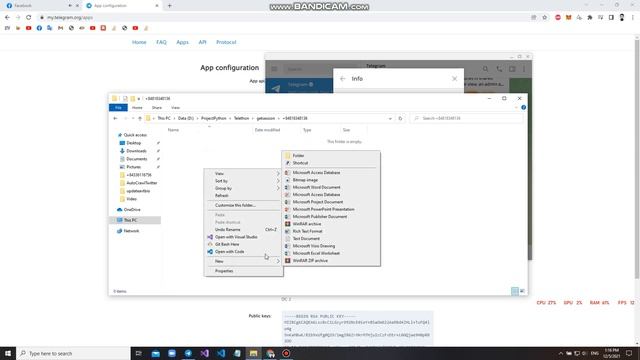This screenshot has height=360, width=640.
Task: Navigate to Data (D:) in the breadcrumb
Action: (x=186, y=118)
